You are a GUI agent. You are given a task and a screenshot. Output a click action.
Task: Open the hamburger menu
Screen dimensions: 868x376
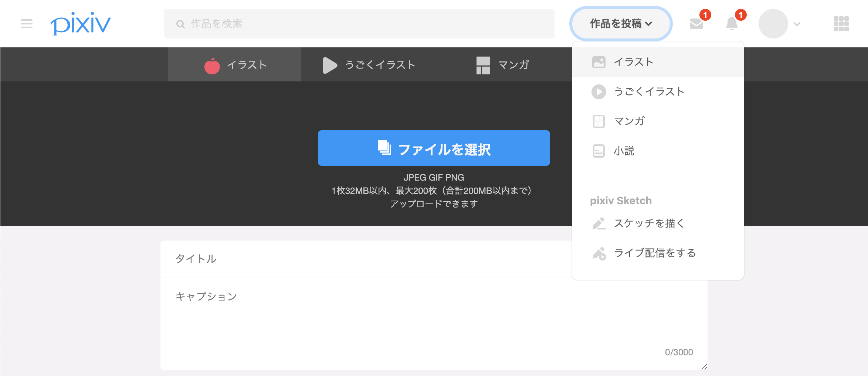point(26,24)
